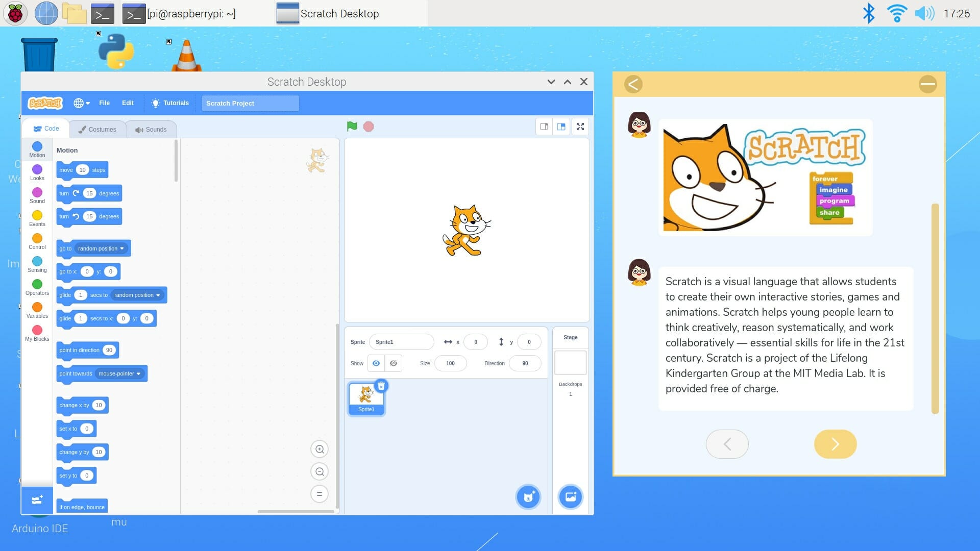Click the grey previous arrow in tutorial panel
Screen dimensions: 980x551
[x=727, y=444]
